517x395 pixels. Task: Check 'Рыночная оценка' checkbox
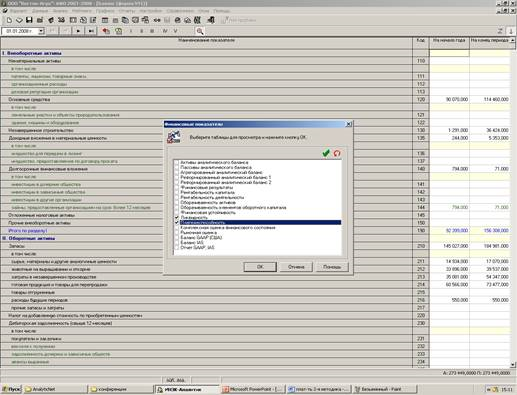(177, 233)
